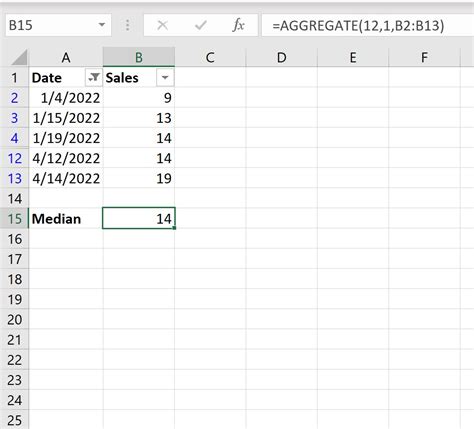Click the Select All corner triangle
Screen dimensions: 474x429
[19, 57]
